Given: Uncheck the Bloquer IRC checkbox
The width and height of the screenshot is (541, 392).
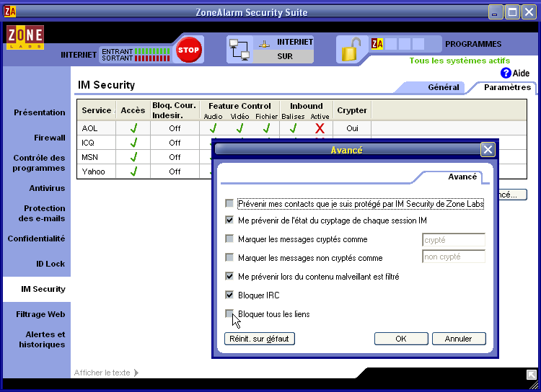Looking at the screenshot, I should coord(229,295).
